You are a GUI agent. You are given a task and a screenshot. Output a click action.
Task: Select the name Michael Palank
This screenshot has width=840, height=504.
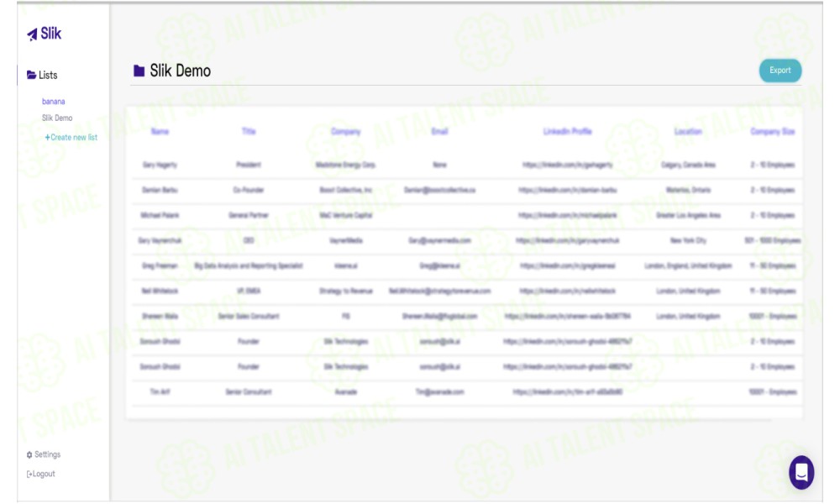point(160,215)
